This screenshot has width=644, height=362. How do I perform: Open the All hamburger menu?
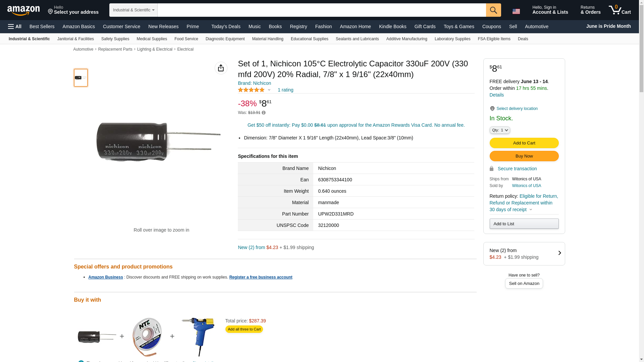coord(15,26)
